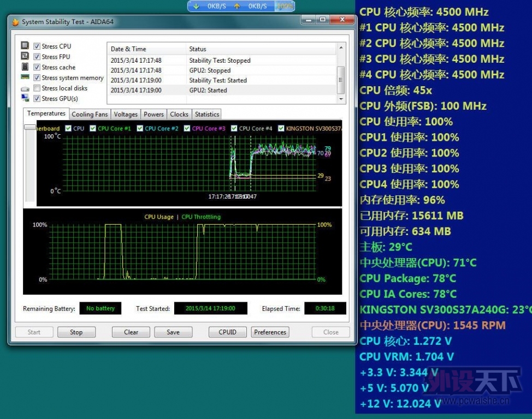
Task: Select the Stability Test: Stopped log row
Action: [222, 61]
